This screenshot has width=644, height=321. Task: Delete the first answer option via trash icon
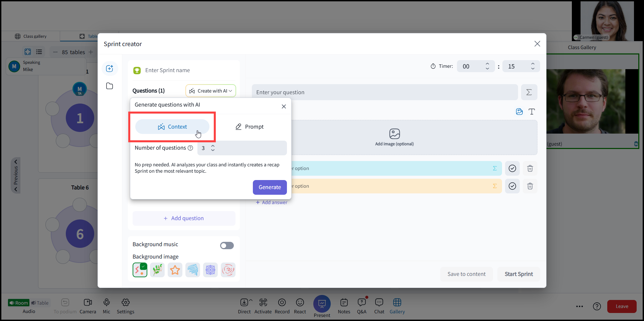[x=530, y=168]
